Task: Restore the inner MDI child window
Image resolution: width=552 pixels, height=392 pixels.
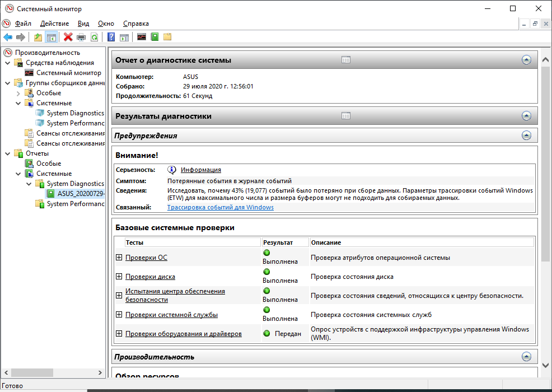Action: [535, 24]
